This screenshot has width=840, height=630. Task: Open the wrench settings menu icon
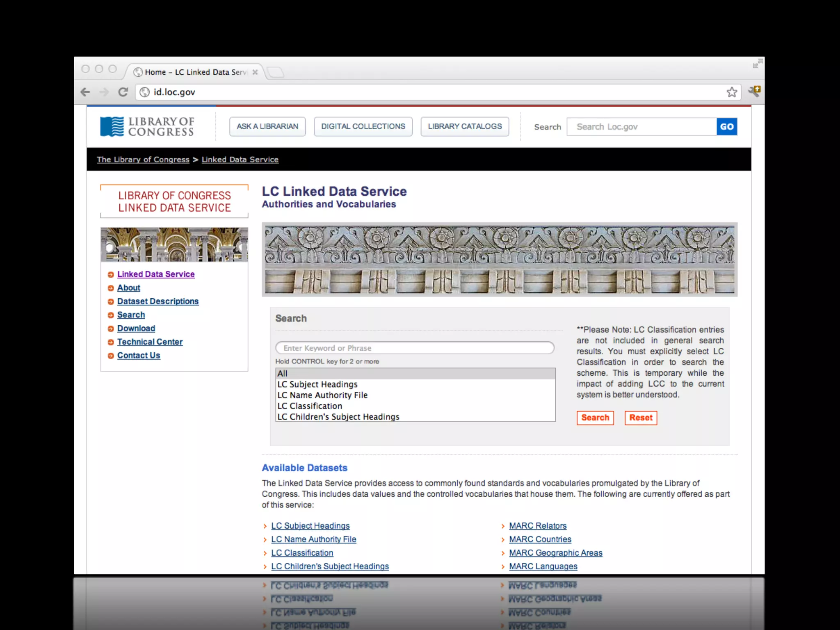tap(754, 91)
